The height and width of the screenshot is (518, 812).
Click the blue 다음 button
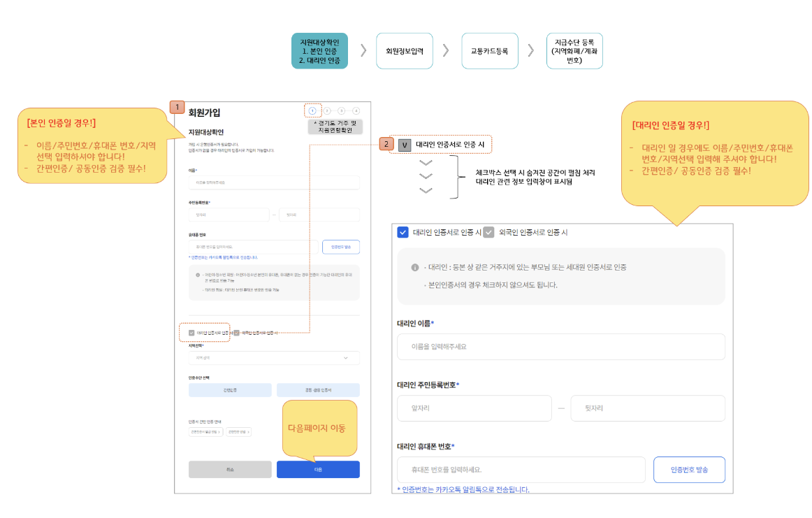pos(319,469)
